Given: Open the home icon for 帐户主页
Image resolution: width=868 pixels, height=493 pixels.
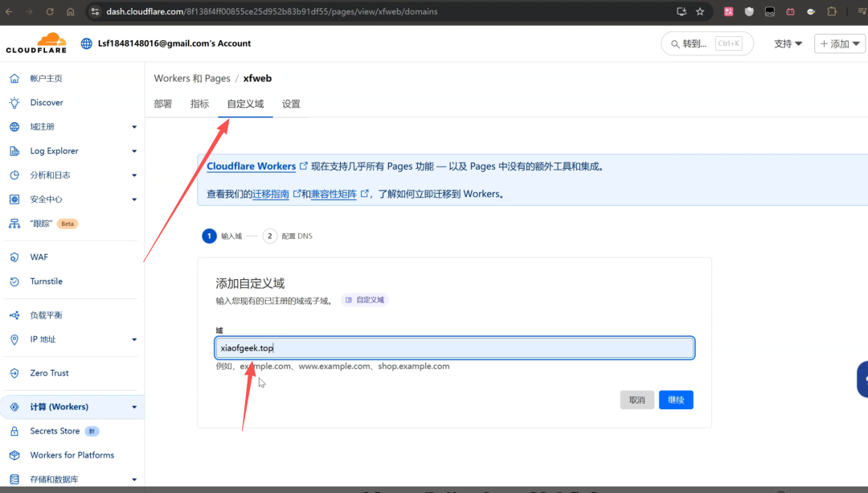Looking at the screenshot, I should (14, 79).
